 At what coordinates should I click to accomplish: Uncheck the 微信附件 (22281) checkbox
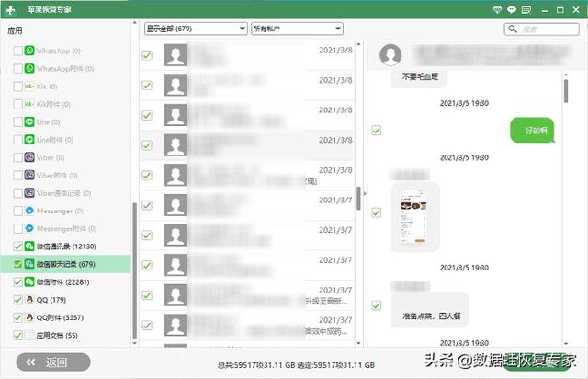pos(17,282)
